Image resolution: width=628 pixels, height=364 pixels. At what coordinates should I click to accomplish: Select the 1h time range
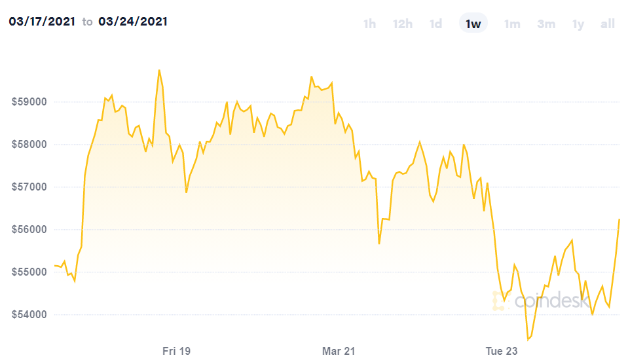[x=369, y=24]
